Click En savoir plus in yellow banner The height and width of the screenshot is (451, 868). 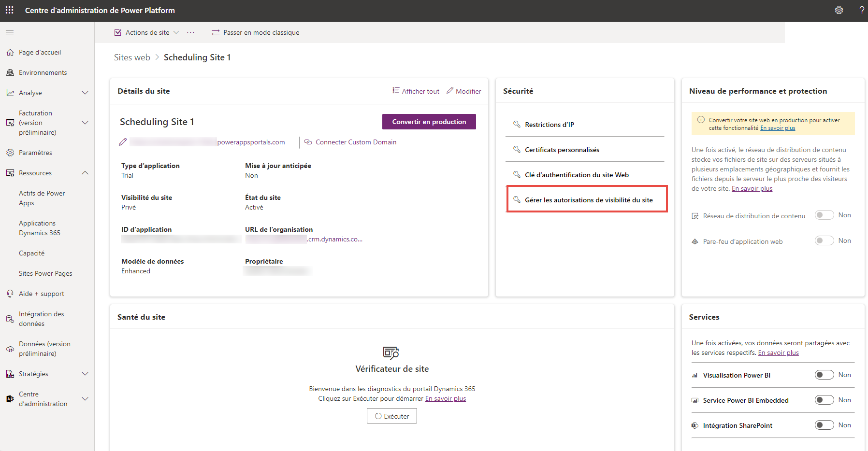(778, 128)
